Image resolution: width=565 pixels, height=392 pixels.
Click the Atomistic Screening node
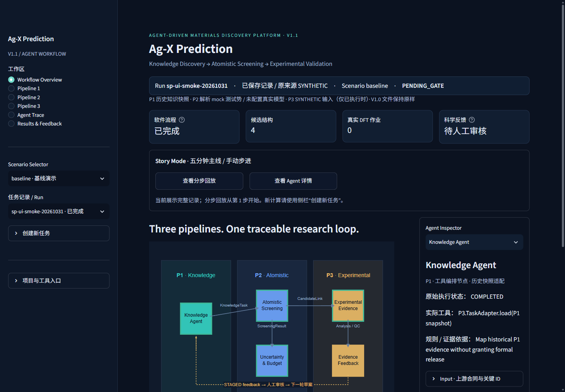[272, 305]
